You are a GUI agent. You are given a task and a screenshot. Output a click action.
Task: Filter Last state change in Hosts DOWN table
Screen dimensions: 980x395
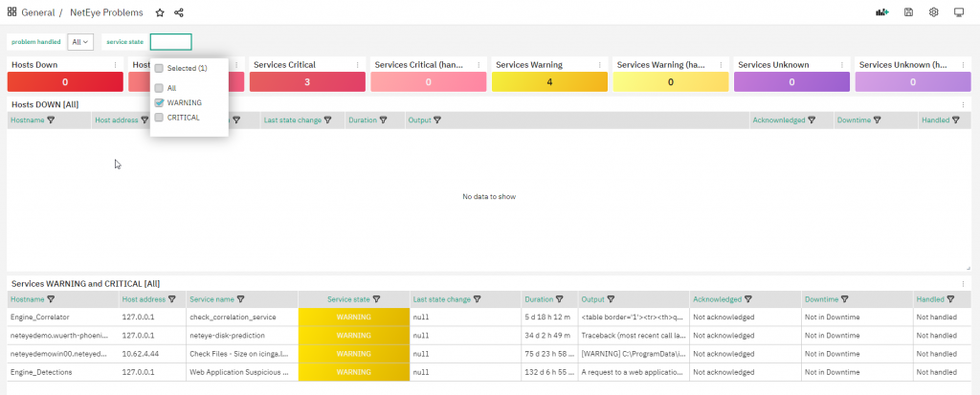coord(327,120)
